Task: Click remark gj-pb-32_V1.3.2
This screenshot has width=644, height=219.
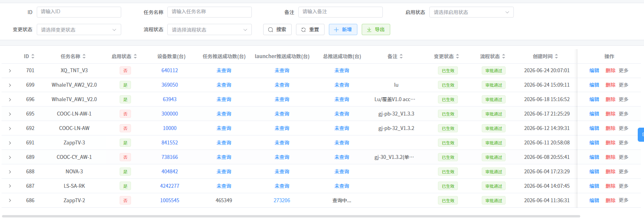Action: coord(396,128)
